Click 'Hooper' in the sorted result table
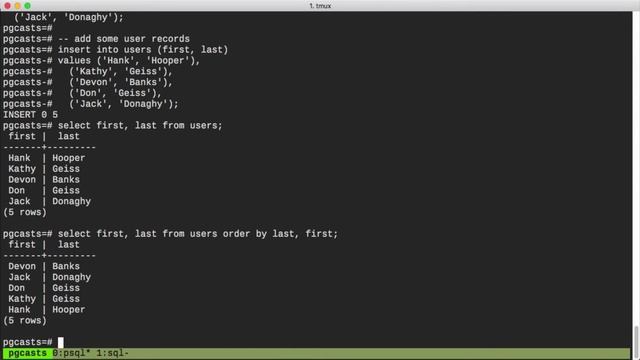640x360 pixels. [69, 310]
